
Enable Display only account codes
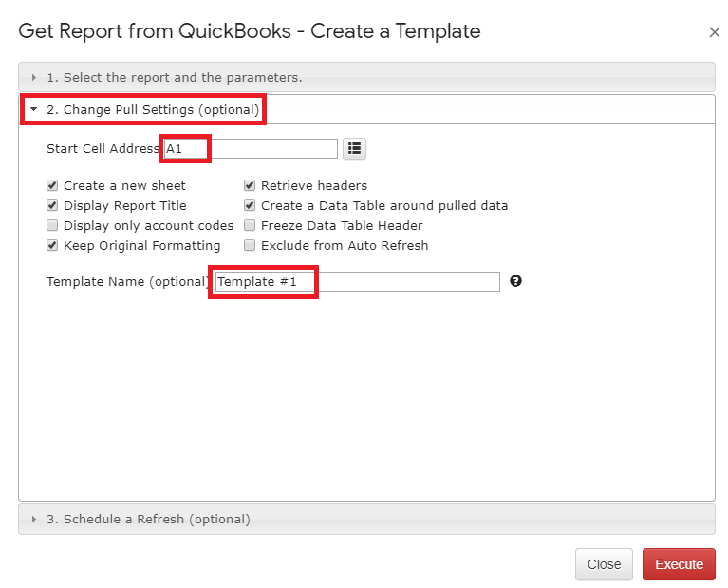[x=52, y=225]
